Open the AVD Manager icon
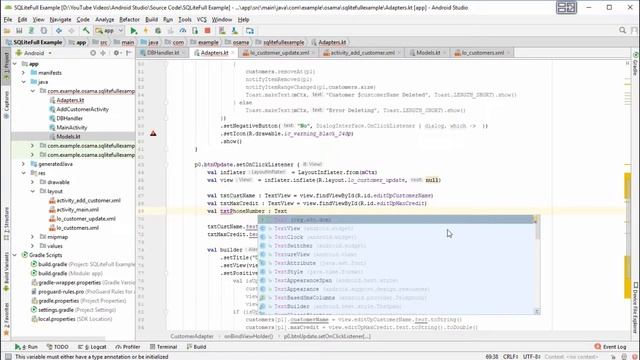Screen dimensions: 640x360 click(222, 31)
